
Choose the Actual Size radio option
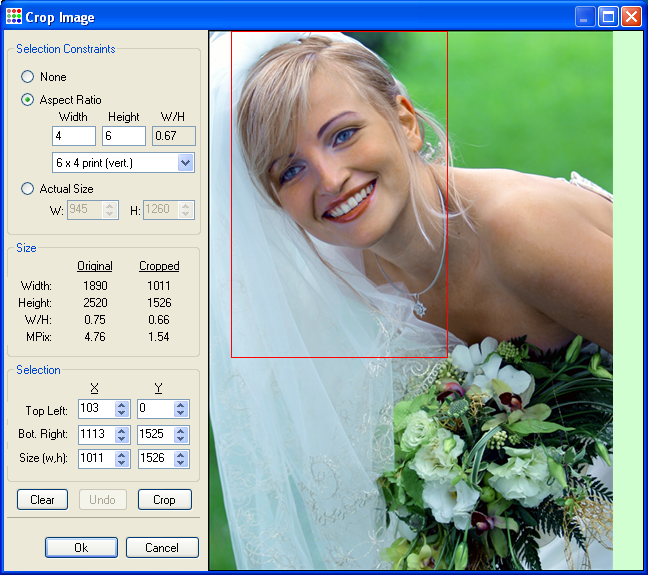click(x=28, y=188)
